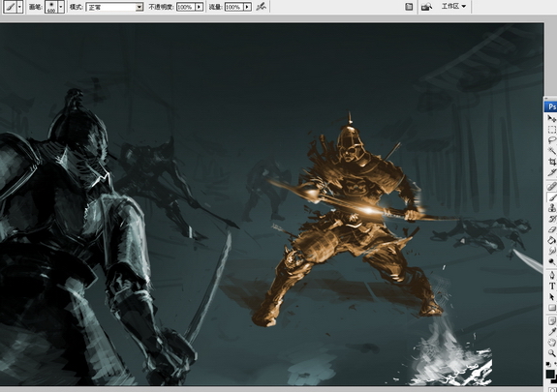Screen dimensions: 557x392
Task: Select the Hand tool
Action: (551, 343)
